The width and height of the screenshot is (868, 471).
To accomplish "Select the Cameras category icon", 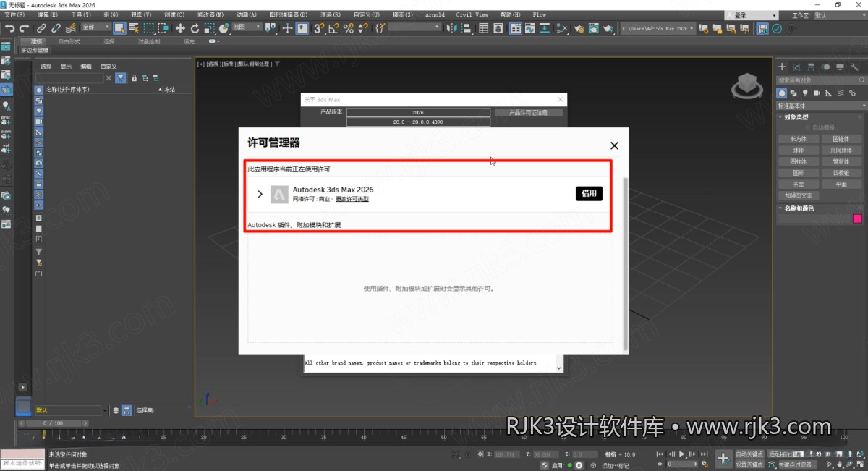I will 817,93.
